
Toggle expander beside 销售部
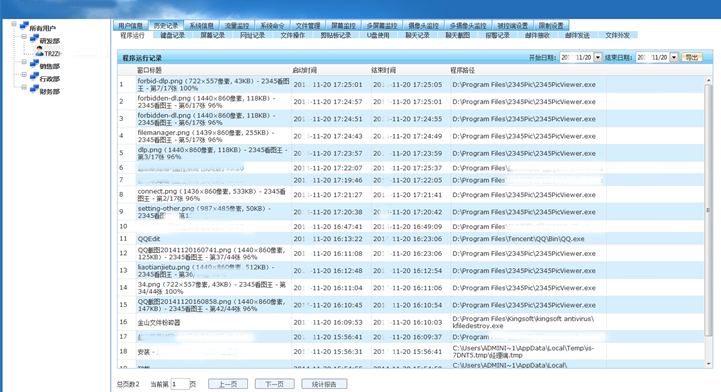[24, 62]
